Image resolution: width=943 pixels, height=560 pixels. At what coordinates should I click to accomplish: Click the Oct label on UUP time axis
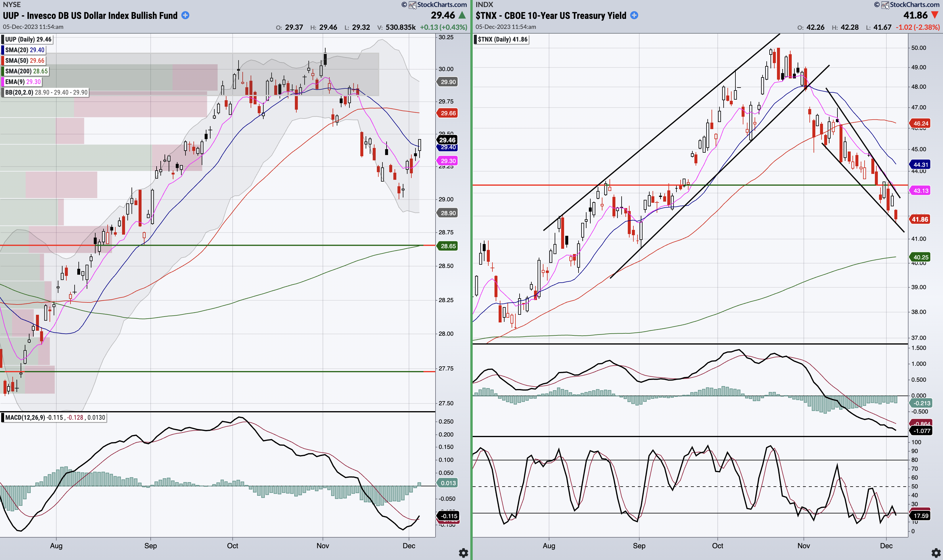coord(233,546)
